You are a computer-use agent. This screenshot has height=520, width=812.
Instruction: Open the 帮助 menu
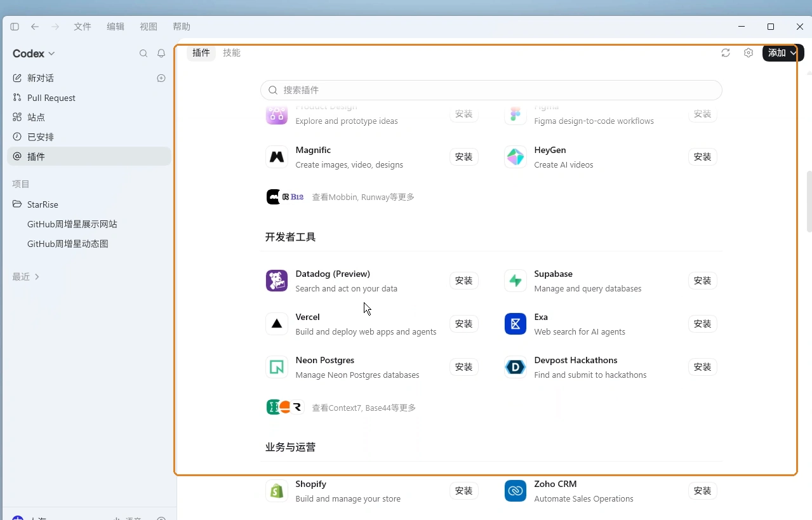(x=182, y=27)
